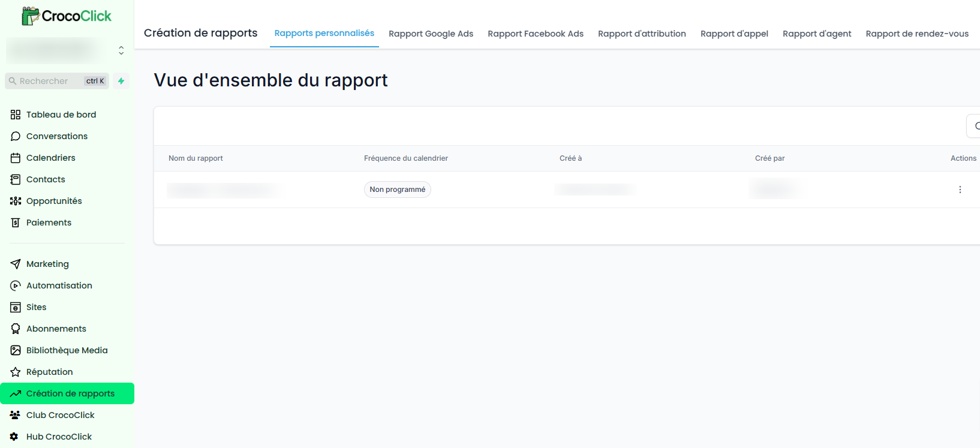This screenshot has height=448, width=980.
Task: Click the Sites browser icon
Action: (16, 307)
